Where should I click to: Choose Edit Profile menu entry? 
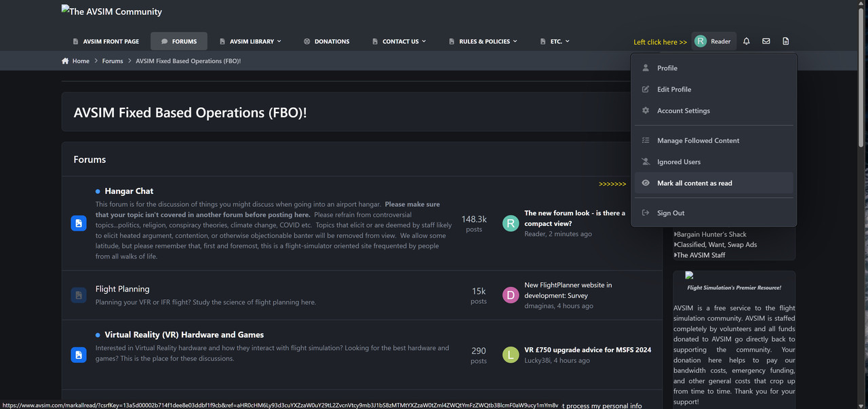(x=714, y=90)
